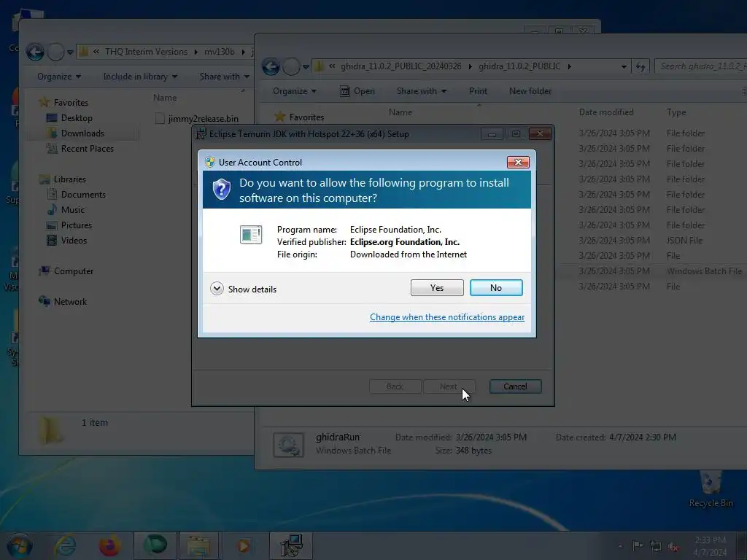The image size is (747, 560).
Task: Expand Show details chevron in UAC dialog
Action: pos(217,289)
